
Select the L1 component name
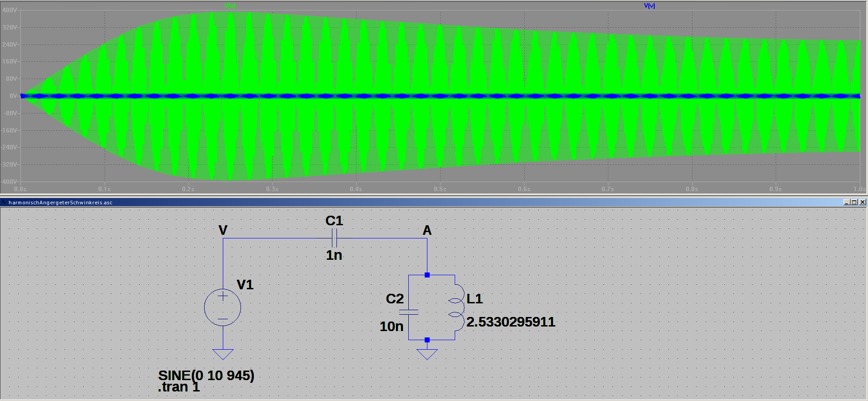pyautogui.click(x=475, y=299)
